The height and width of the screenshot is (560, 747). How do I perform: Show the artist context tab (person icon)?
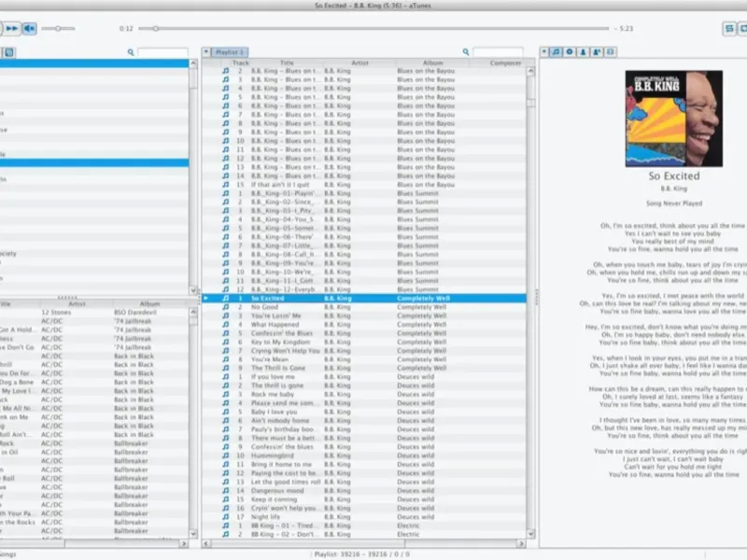tap(583, 52)
